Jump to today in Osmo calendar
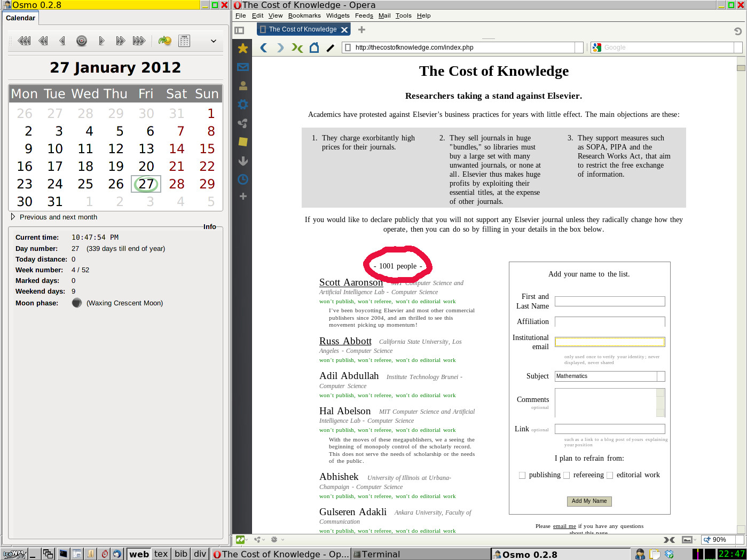Viewport: 747px width, 560px height. pos(82,41)
